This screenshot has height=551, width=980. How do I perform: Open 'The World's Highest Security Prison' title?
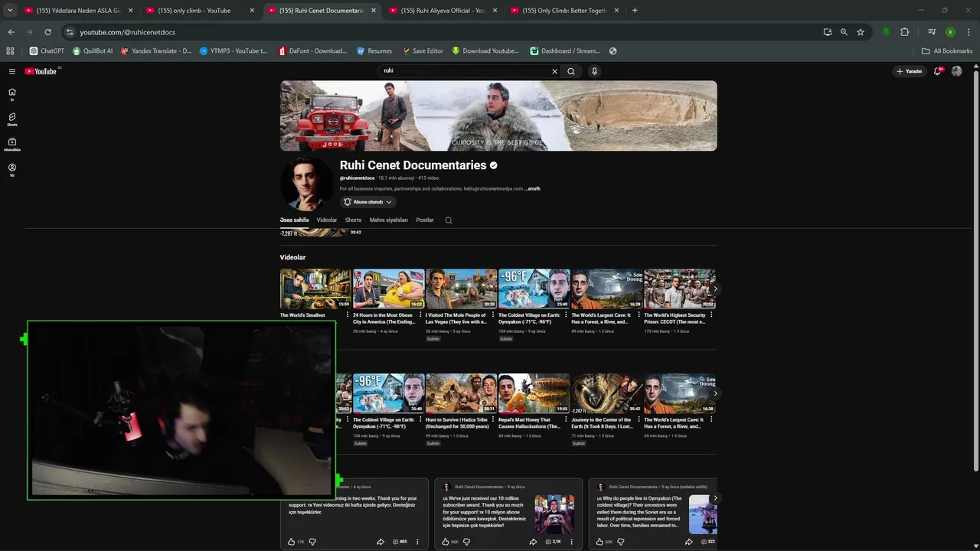(x=675, y=318)
